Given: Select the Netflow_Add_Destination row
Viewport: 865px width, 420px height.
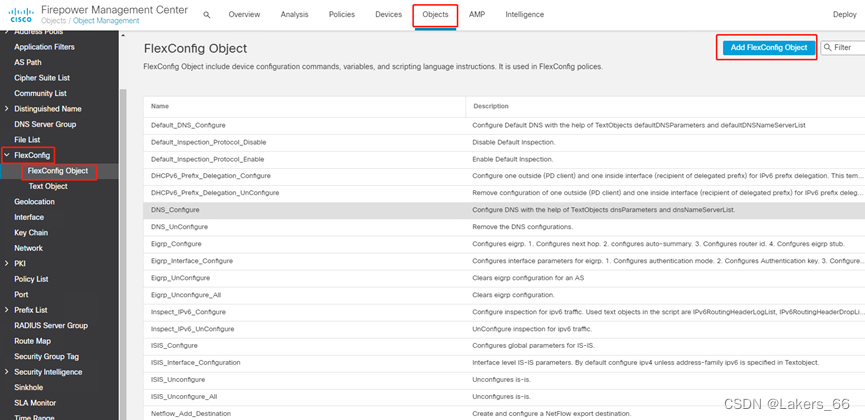Looking at the screenshot, I should 504,413.
